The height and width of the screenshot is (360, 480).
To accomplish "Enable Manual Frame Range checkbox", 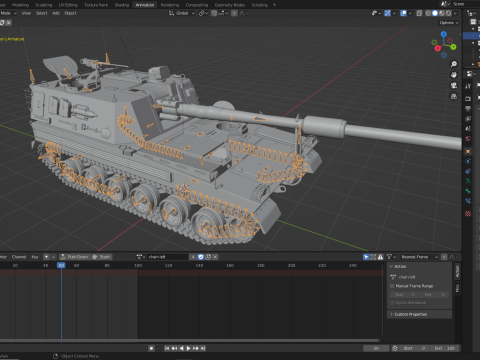I will (392, 286).
